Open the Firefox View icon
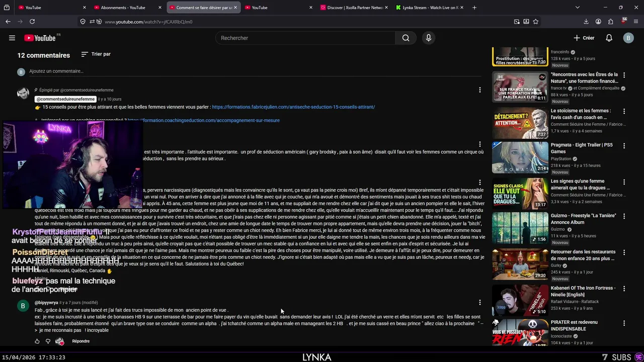644x362 pixels. click(7, 8)
